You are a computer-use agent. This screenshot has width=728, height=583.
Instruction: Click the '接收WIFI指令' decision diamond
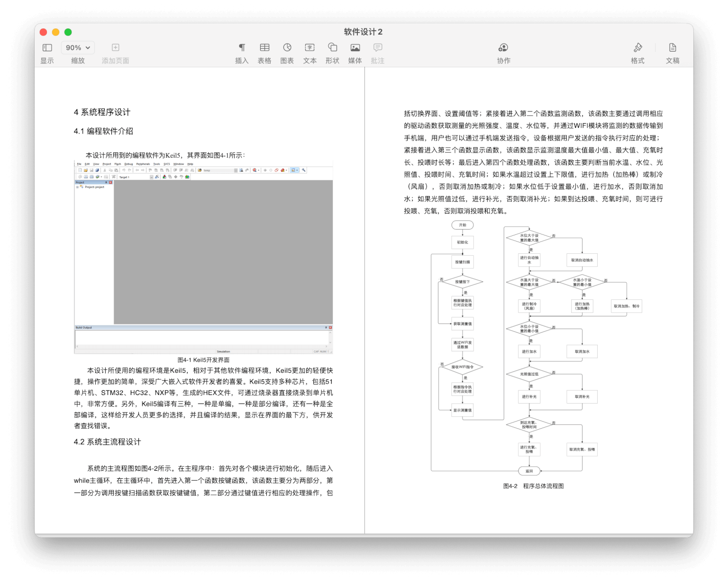[463, 367]
